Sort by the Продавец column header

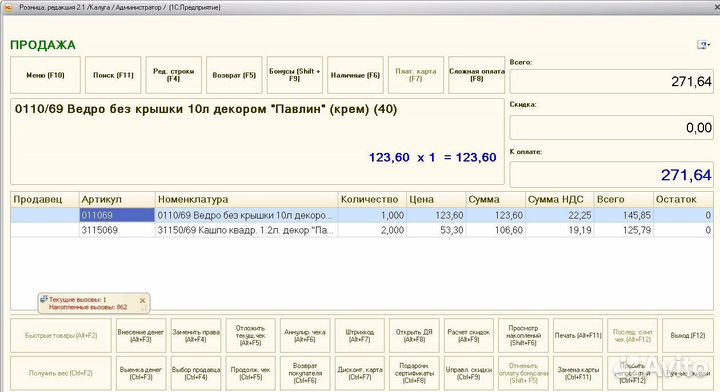click(x=45, y=200)
